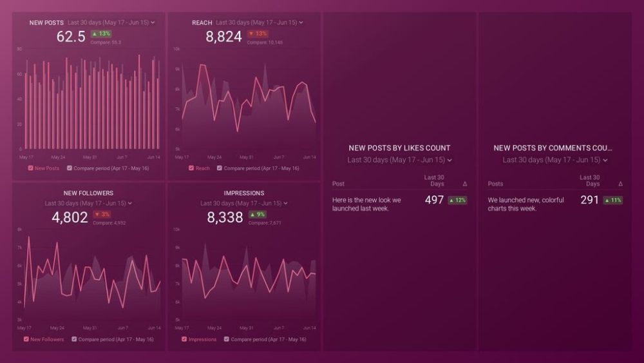644x363 pixels.
Task: Toggle the Impressions legend checkbox
Action: click(184, 339)
